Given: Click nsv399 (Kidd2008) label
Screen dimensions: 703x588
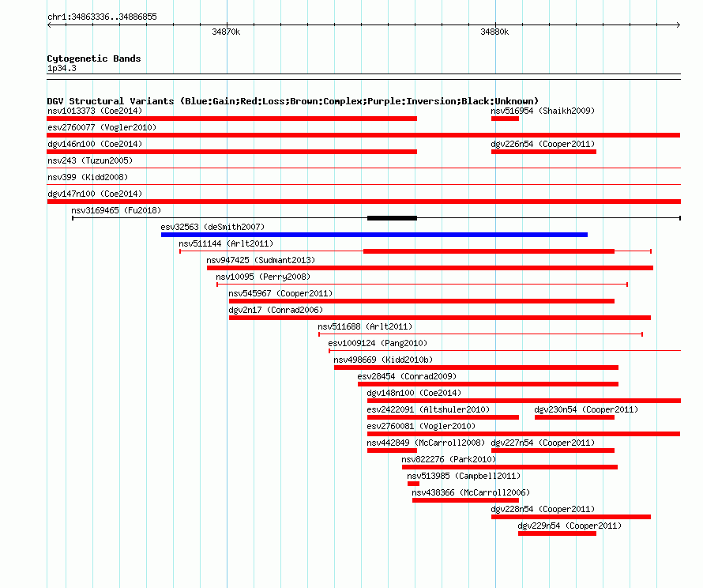Looking at the screenshot, I should pyautogui.click(x=88, y=177).
